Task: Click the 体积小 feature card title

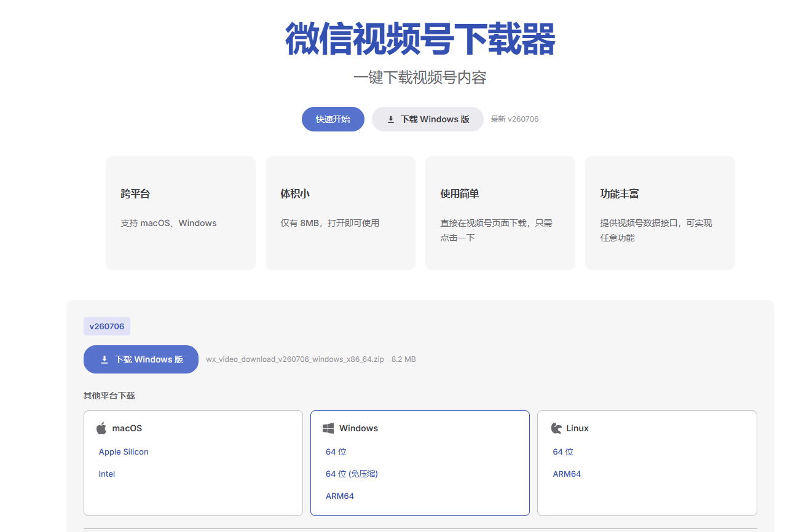Action: (x=295, y=194)
